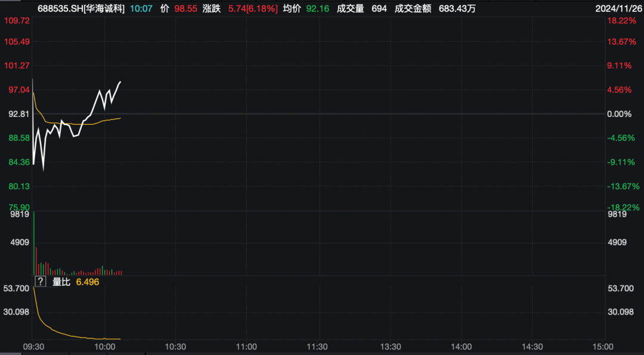Click the green -9.11% axis label
The height and width of the screenshot is (355, 644).
coord(621,162)
